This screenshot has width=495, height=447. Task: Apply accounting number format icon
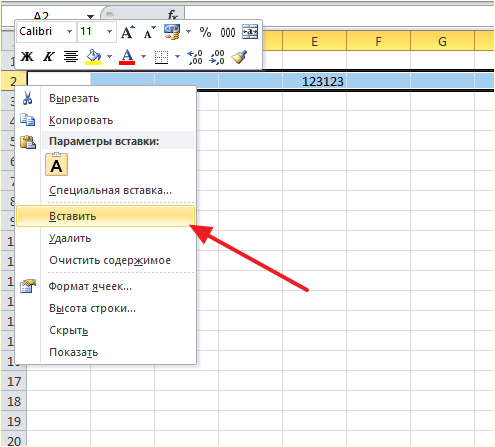click(172, 32)
